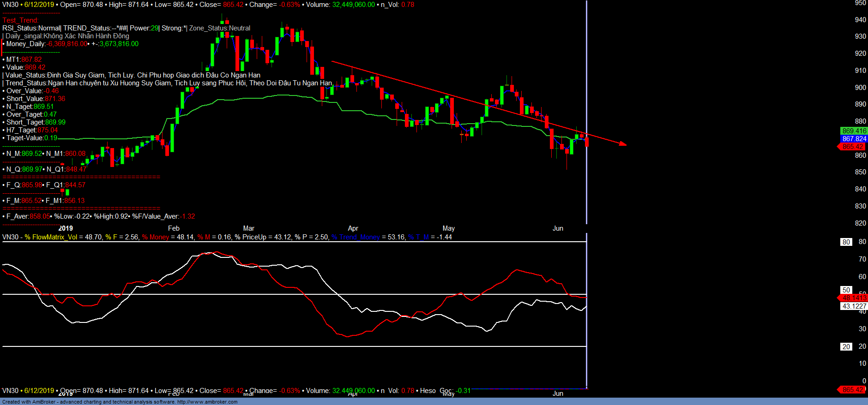868x405 pixels.
Task: Click the red trendline arrowhead
Action: pyautogui.click(x=623, y=144)
